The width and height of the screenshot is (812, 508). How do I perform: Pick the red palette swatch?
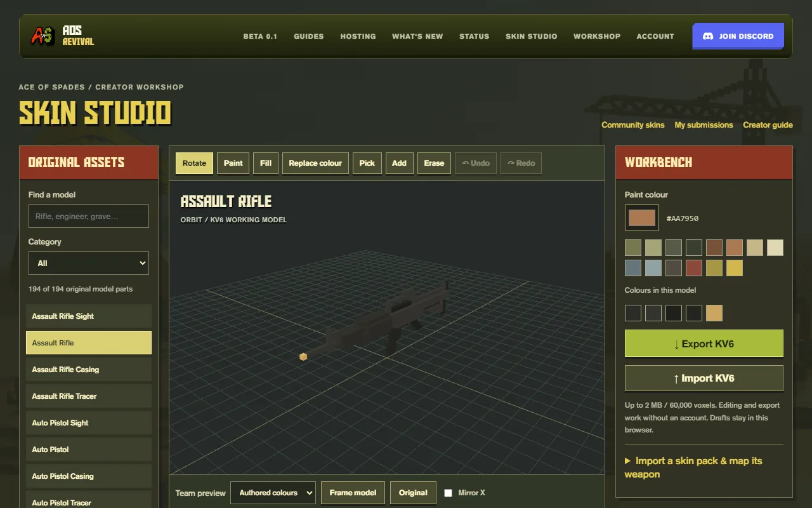pos(694,268)
